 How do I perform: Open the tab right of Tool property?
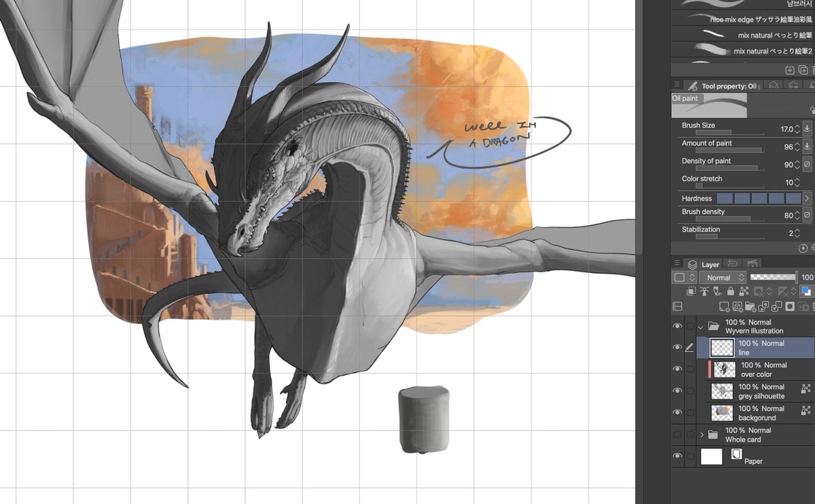774,85
